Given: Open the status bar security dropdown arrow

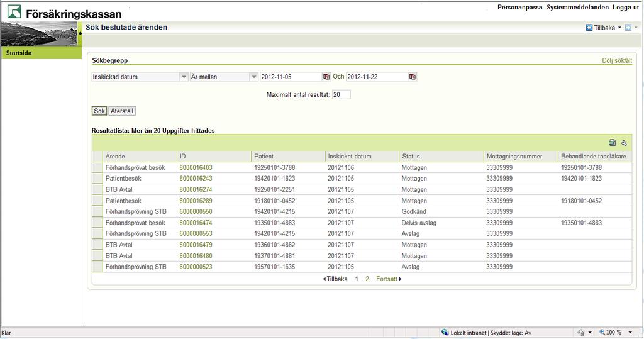Looking at the screenshot, I should pyautogui.click(x=590, y=333).
